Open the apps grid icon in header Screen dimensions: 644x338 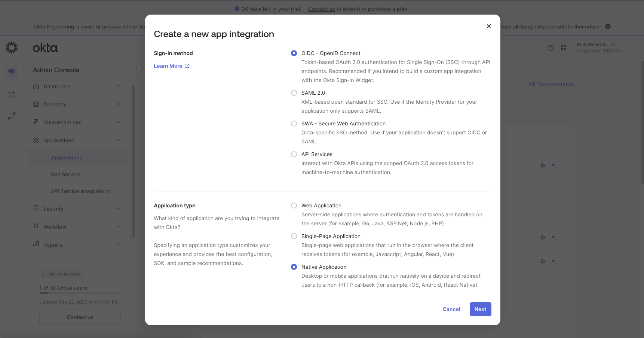(x=564, y=48)
